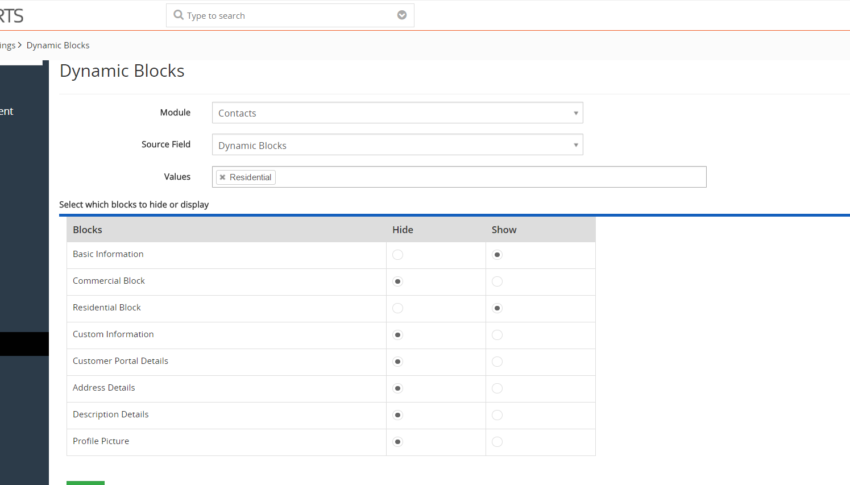Click the green save button
The image size is (850, 485).
(85, 483)
